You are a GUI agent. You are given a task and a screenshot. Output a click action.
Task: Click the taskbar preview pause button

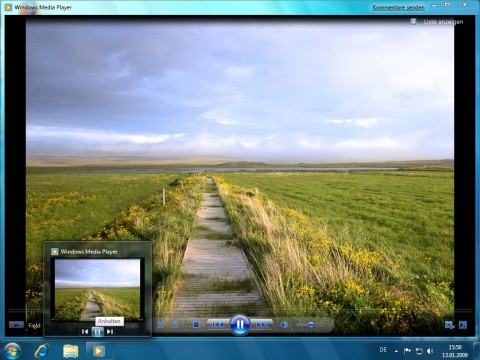coord(97,332)
